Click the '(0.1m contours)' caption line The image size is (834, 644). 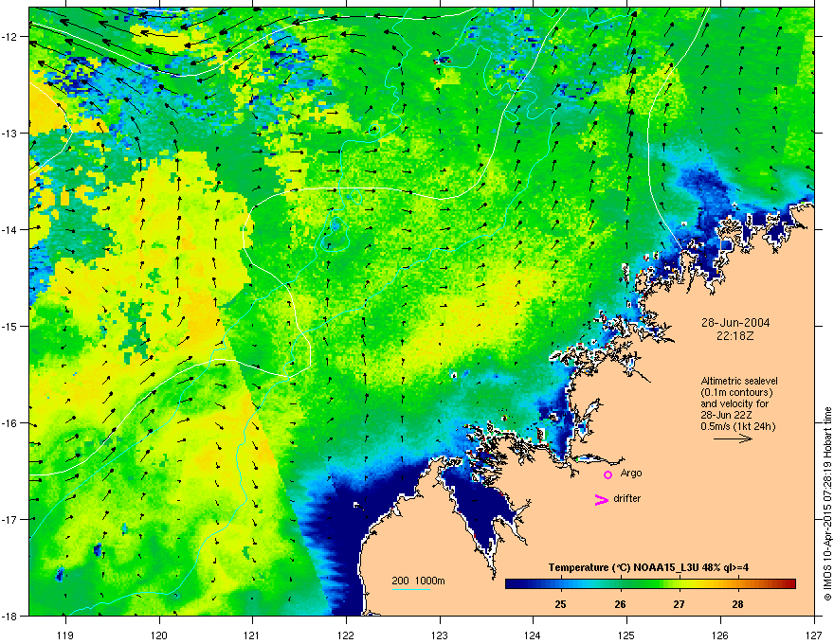(736, 392)
